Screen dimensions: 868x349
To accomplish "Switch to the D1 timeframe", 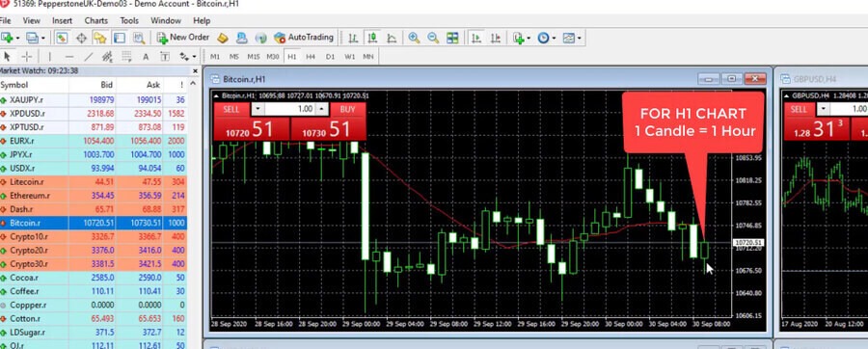I will pyautogui.click(x=330, y=57).
